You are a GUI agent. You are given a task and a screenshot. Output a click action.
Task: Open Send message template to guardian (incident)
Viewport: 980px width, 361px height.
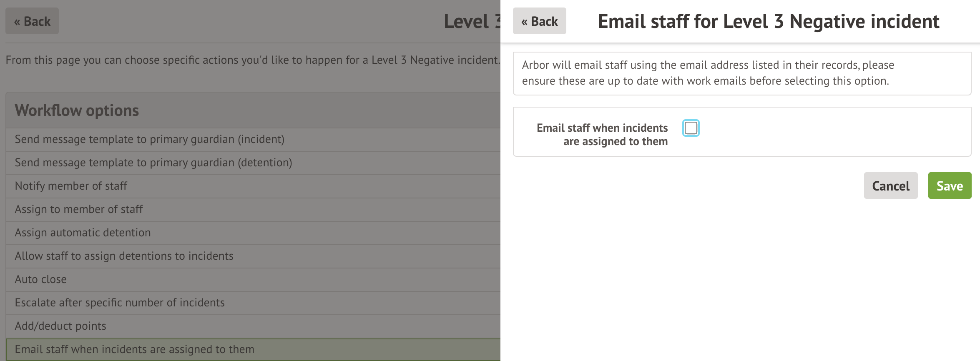click(x=149, y=139)
